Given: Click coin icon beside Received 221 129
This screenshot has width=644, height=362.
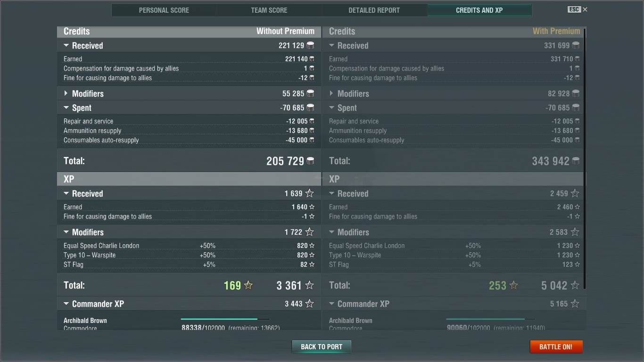Looking at the screenshot, I should pos(310,46).
